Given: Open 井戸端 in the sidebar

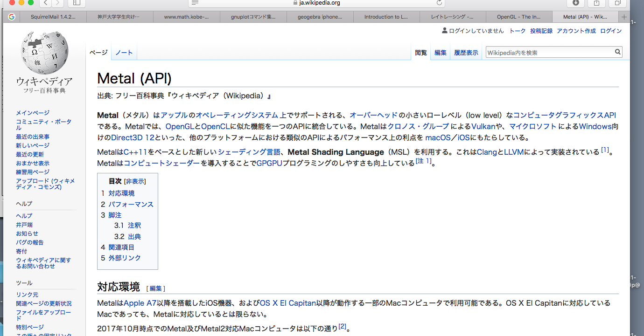Looking at the screenshot, I should [24, 225].
